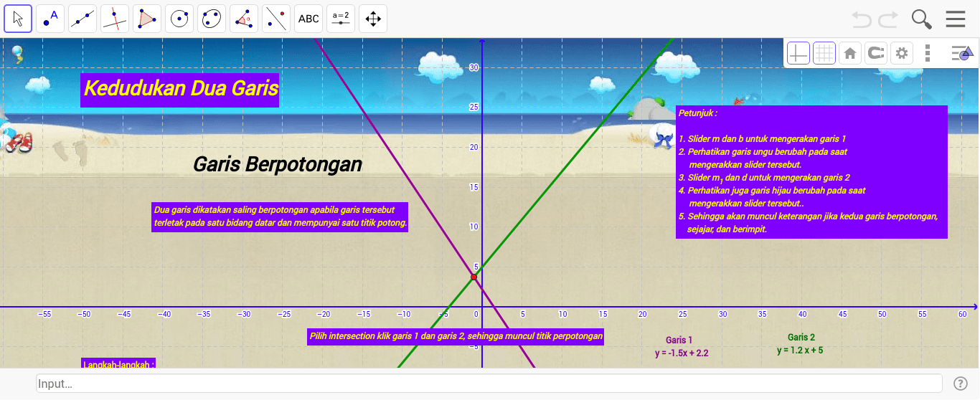The width and height of the screenshot is (980, 400).
Task: Click the 'Dua garis dikatakan saling berpotongan' text
Action: tap(281, 216)
